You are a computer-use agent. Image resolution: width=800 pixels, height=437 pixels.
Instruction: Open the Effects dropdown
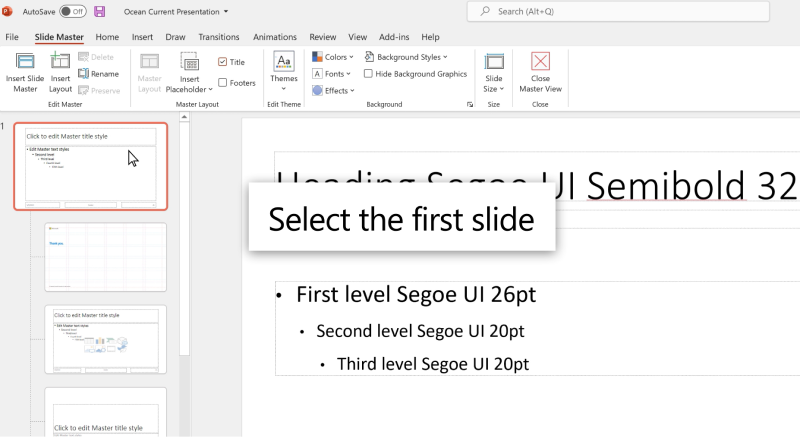334,91
